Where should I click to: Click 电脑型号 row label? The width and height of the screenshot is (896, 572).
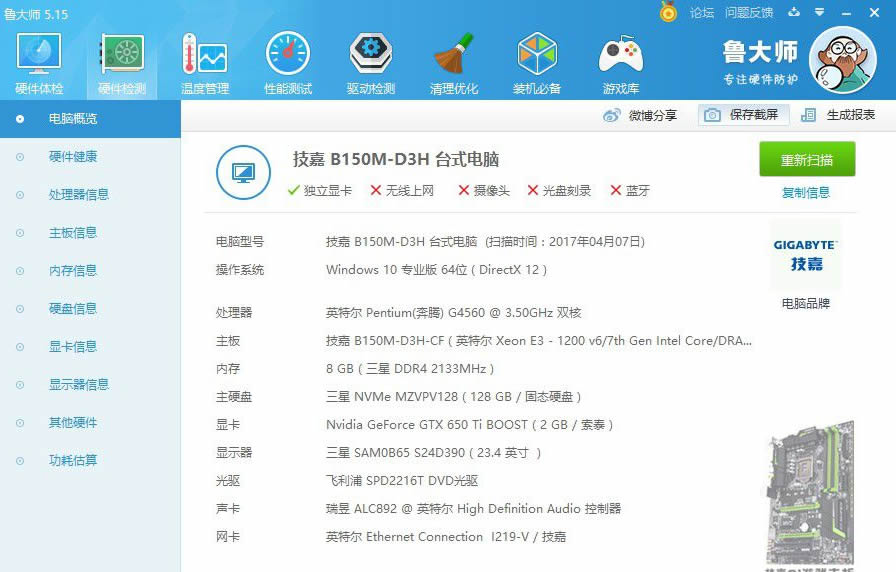[x=239, y=242]
